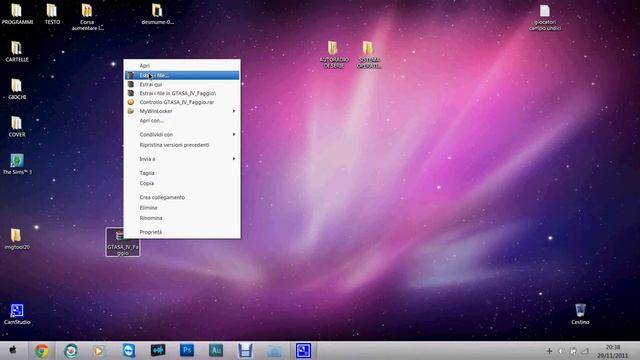Choose Rinomina in the context menu
The height and width of the screenshot is (360, 640).
(182, 218)
